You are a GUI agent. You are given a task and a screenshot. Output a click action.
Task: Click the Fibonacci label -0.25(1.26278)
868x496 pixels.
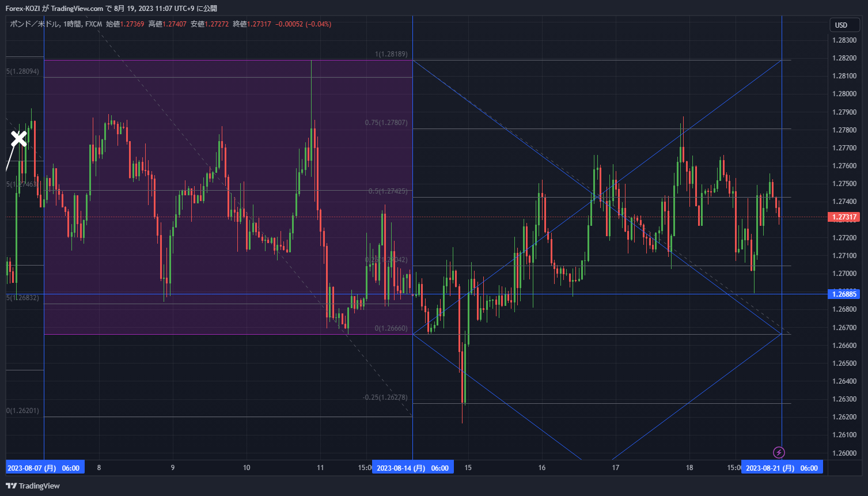pyautogui.click(x=385, y=397)
